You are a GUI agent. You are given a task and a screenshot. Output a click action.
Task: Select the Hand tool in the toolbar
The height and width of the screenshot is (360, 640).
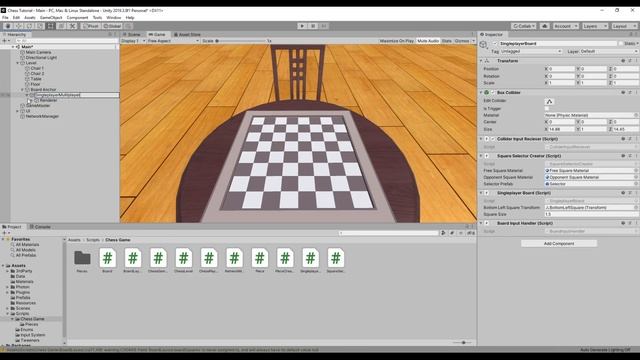[x=8, y=26]
